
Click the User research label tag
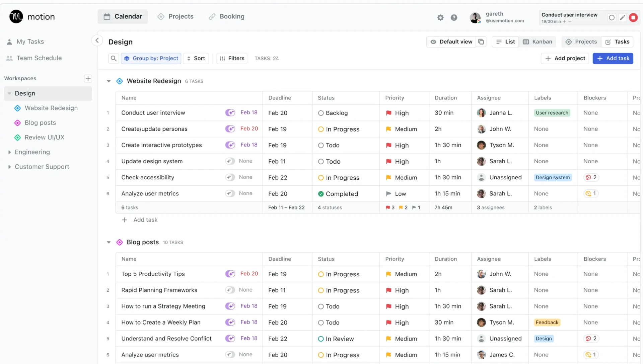tap(552, 113)
